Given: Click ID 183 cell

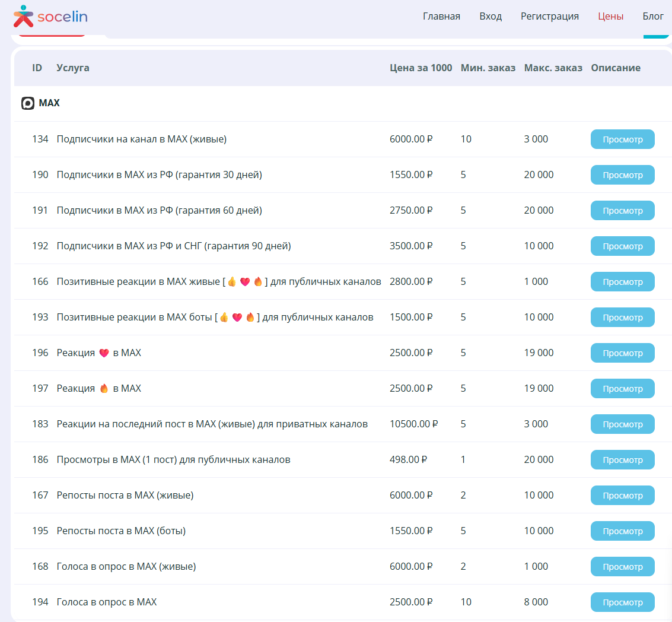Looking at the screenshot, I should pyautogui.click(x=40, y=424).
